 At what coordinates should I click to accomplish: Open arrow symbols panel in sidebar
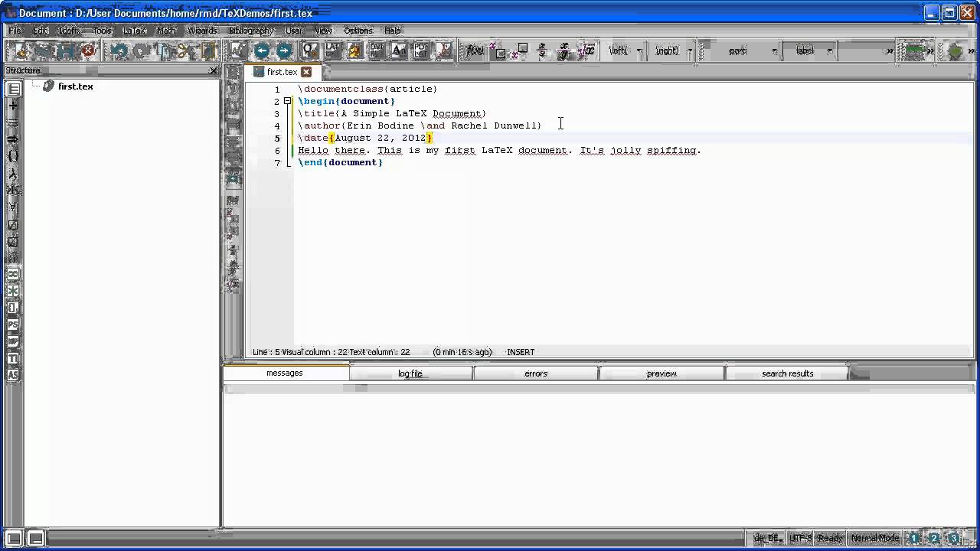[x=13, y=139]
